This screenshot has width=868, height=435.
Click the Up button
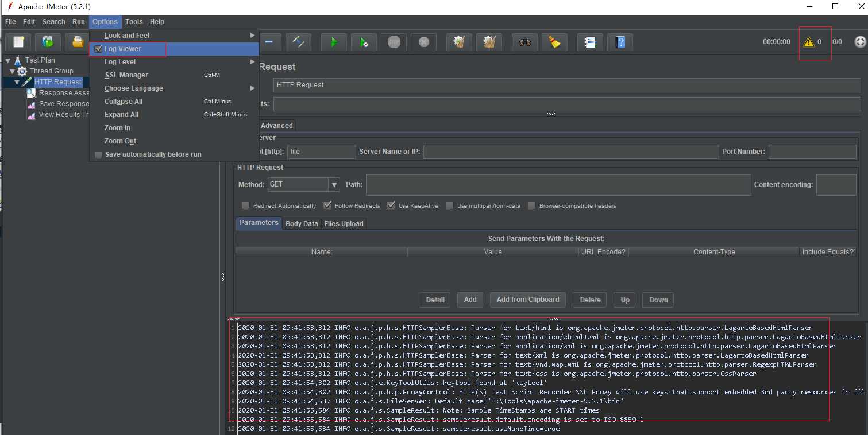click(x=625, y=300)
